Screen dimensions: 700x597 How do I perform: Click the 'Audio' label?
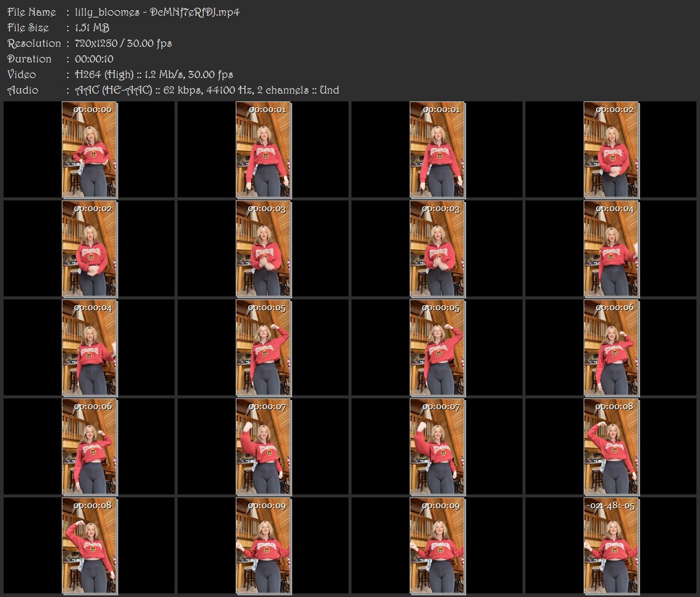pyautogui.click(x=23, y=90)
